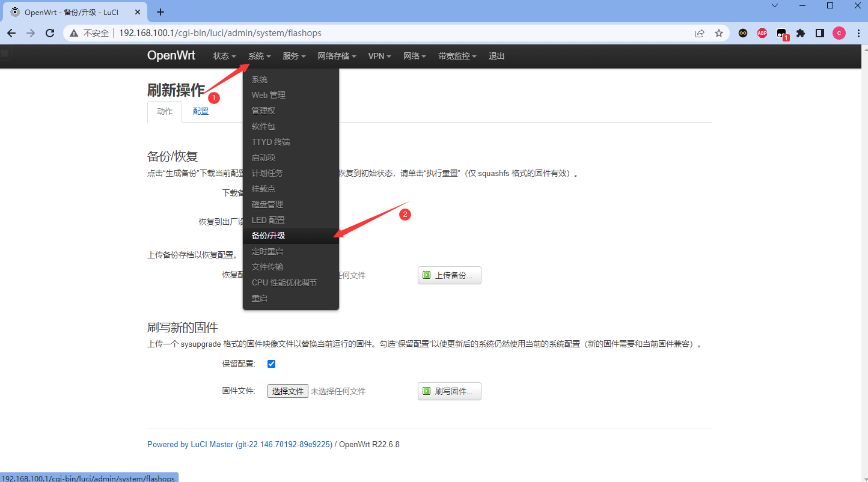The width and height of the screenshot is (868, 482).
Task: Choose 挂载点 in the menu
Action: pyautogui.click(x=291, y=189)
